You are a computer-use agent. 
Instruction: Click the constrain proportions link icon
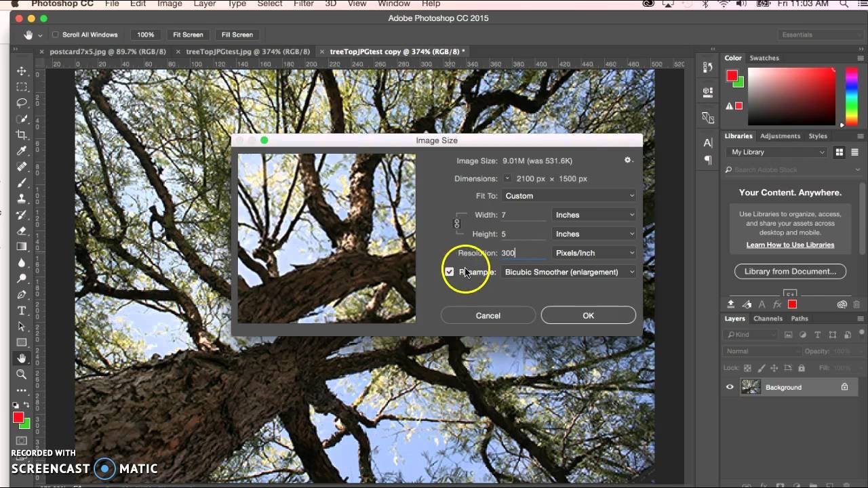tap(456, 224)
